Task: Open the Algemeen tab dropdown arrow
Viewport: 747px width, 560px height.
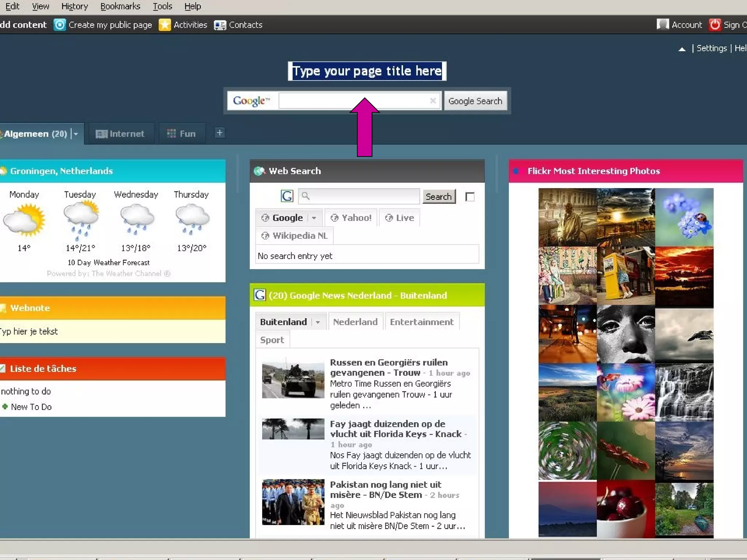Action: [76, 134]
